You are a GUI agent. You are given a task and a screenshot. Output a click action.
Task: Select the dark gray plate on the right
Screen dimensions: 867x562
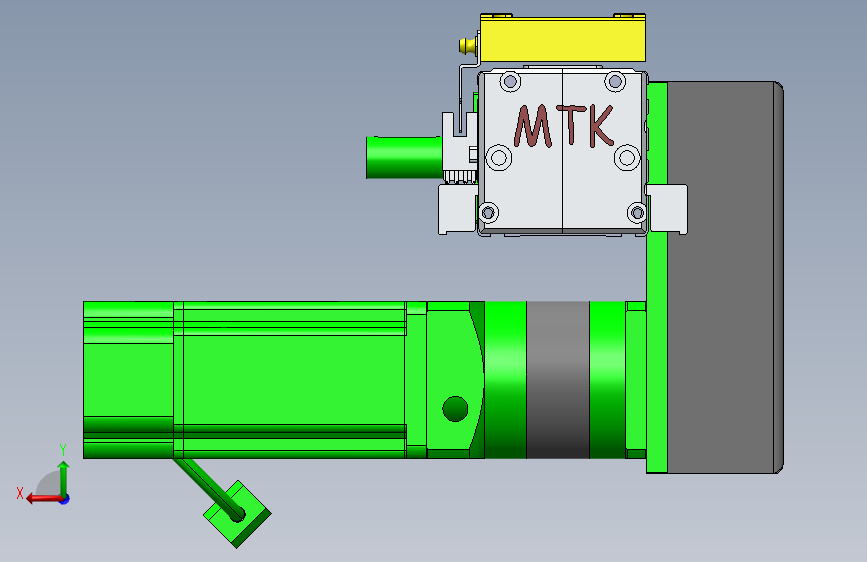pyautogui.click(x=725, y=278)
